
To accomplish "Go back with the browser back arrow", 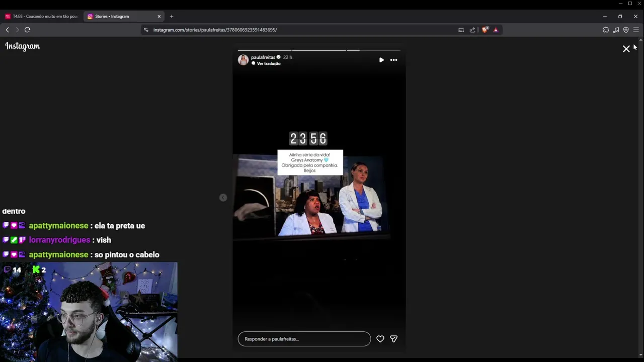I will tap(8, 30).
